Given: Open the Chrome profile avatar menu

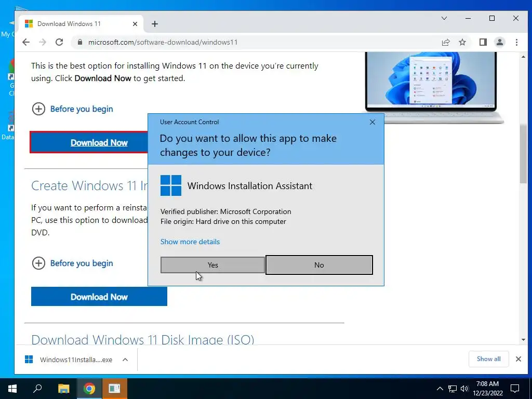Looking at the screenshot, I should point(499,42).
